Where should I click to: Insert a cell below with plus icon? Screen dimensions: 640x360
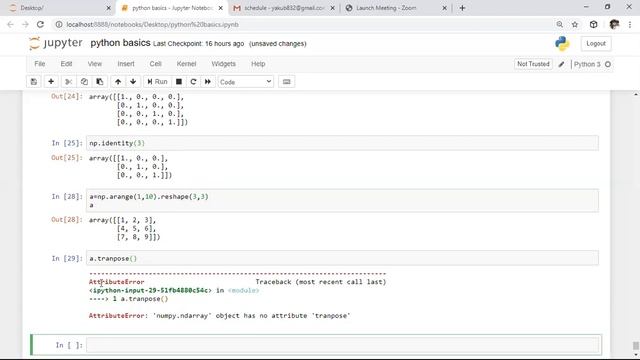(51, 82)
